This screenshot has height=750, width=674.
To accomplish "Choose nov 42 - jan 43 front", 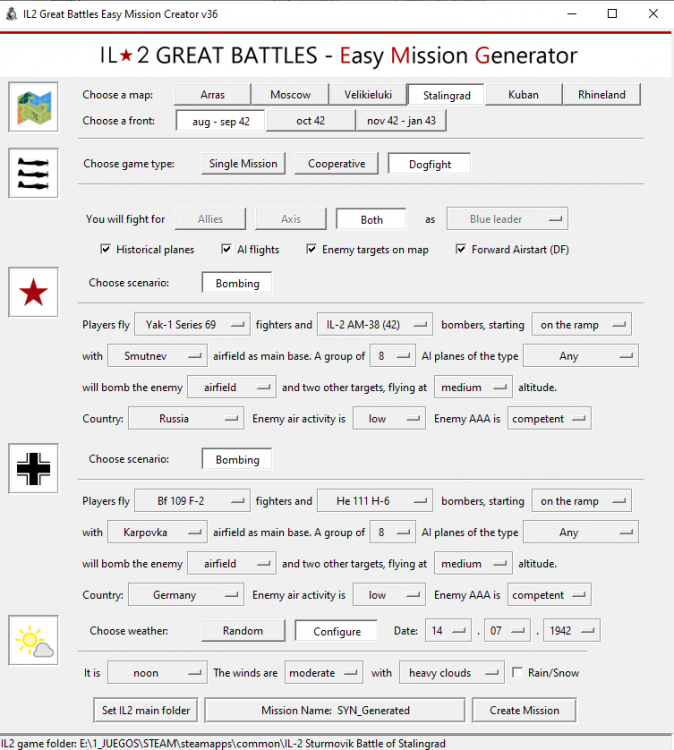I will pyautogui.click(x=401, y=121).
